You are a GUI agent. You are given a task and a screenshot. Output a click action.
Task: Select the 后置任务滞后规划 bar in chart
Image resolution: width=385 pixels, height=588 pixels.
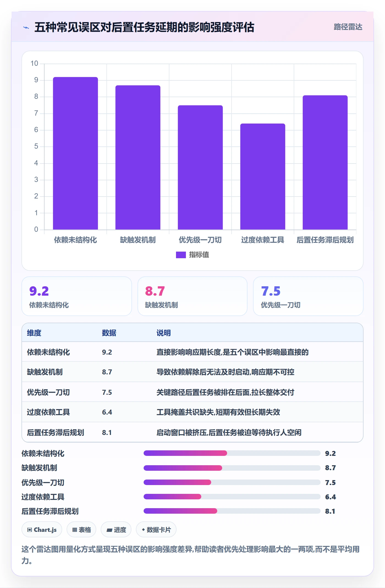tap(325, 162)
